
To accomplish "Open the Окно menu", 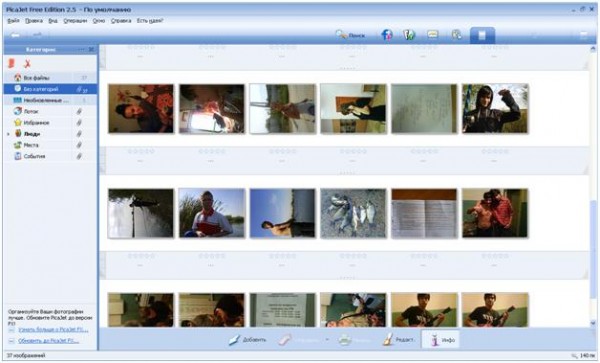I will coord(99,21).
